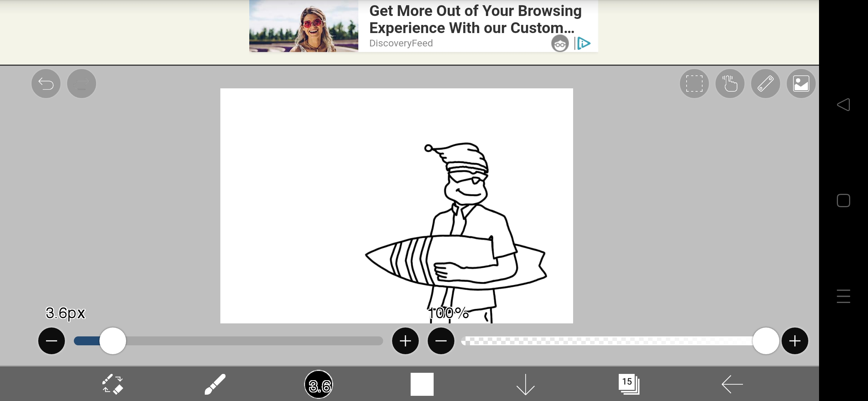The width and height of the screenshot is (868, 401).
Task: Click the brush thickness slider handle
Action: [x=113, y=341]
